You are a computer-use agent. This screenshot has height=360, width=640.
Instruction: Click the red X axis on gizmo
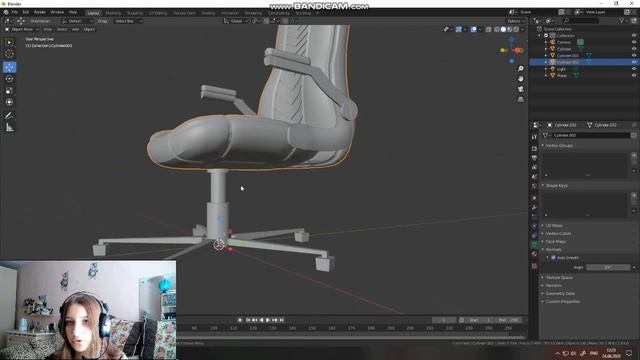518,50
